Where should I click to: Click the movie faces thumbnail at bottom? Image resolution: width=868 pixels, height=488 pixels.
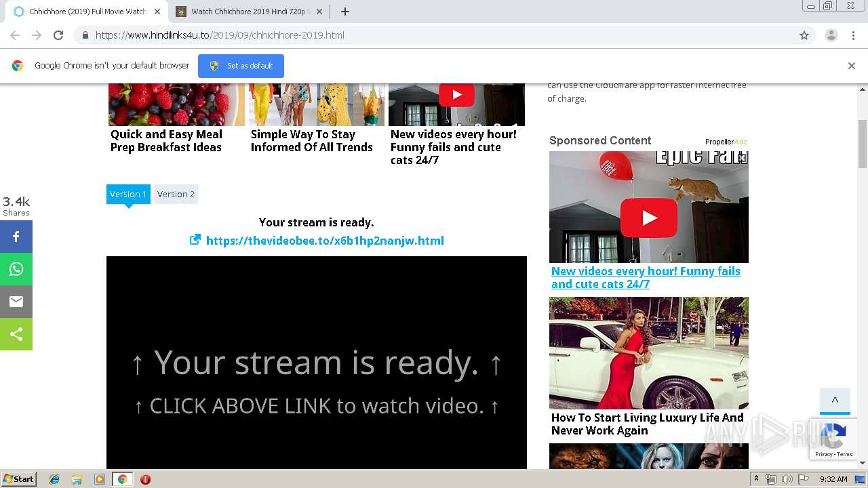(x=649, y=456)
